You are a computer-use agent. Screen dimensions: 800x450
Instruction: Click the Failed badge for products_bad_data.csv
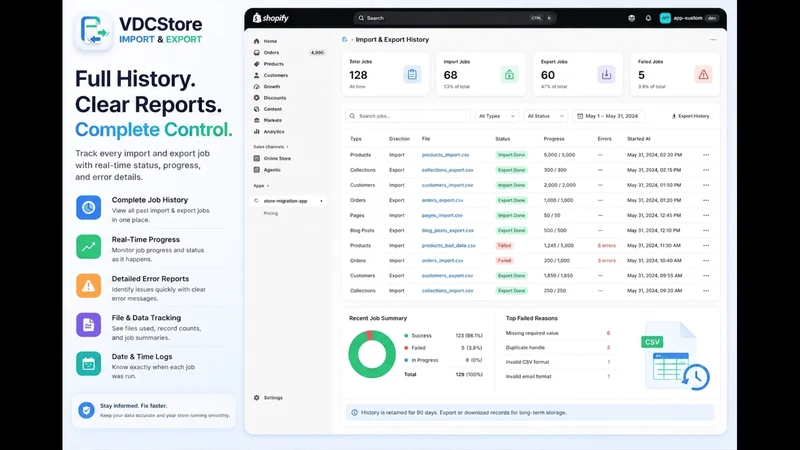(504, 245)
